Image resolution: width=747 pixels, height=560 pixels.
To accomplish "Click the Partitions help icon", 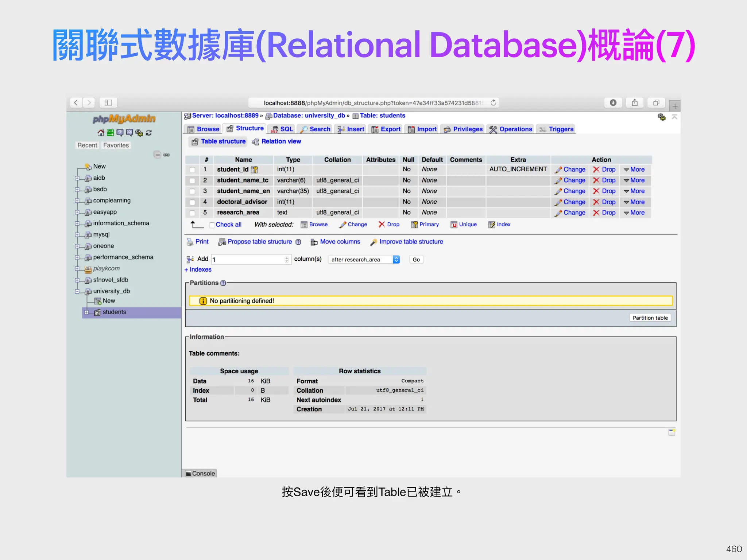I will click(x=223, y=283).
